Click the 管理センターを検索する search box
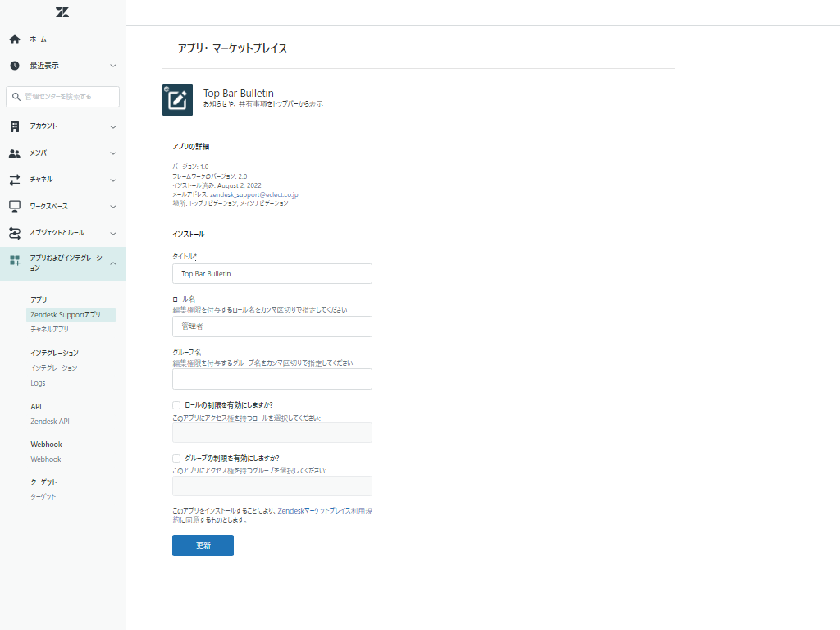The width and height of the screenshot is (840, 630). pos(62,96)
